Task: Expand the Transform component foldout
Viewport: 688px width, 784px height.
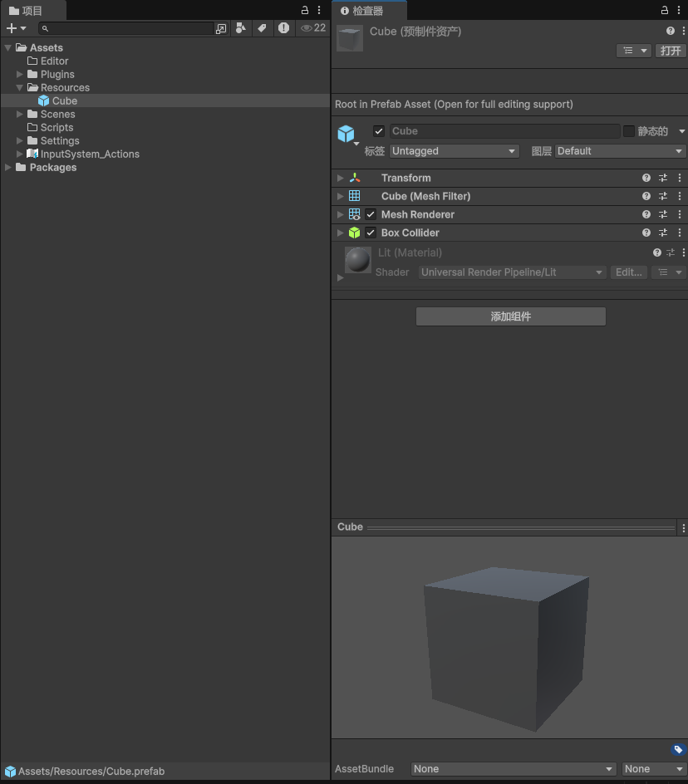Action: pos(339,178)
